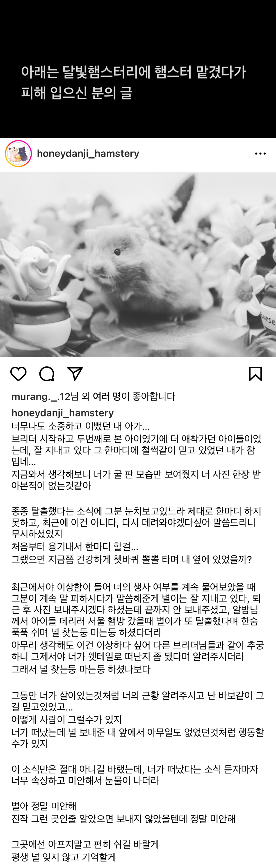Open honeydanji_hamstery profile avatar with story ring
This screenshot has height=868, width=276.
coord(18,154)
